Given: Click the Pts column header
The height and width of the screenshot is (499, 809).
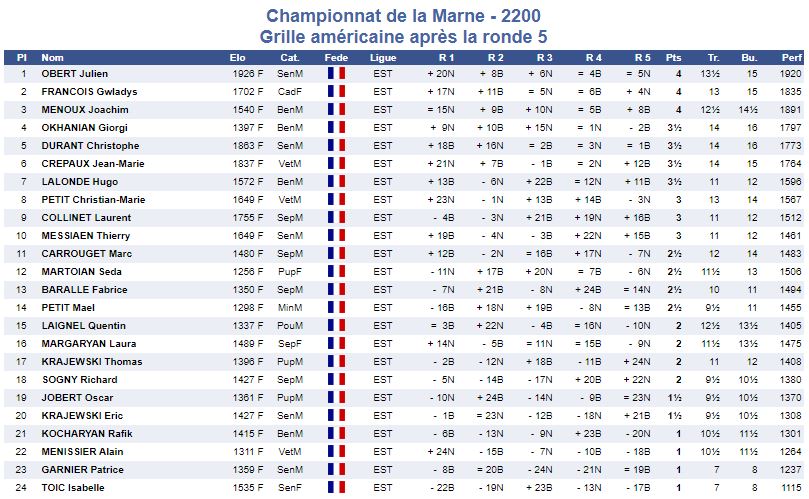Looking at the screenshot, I should [x=673, y=58].
